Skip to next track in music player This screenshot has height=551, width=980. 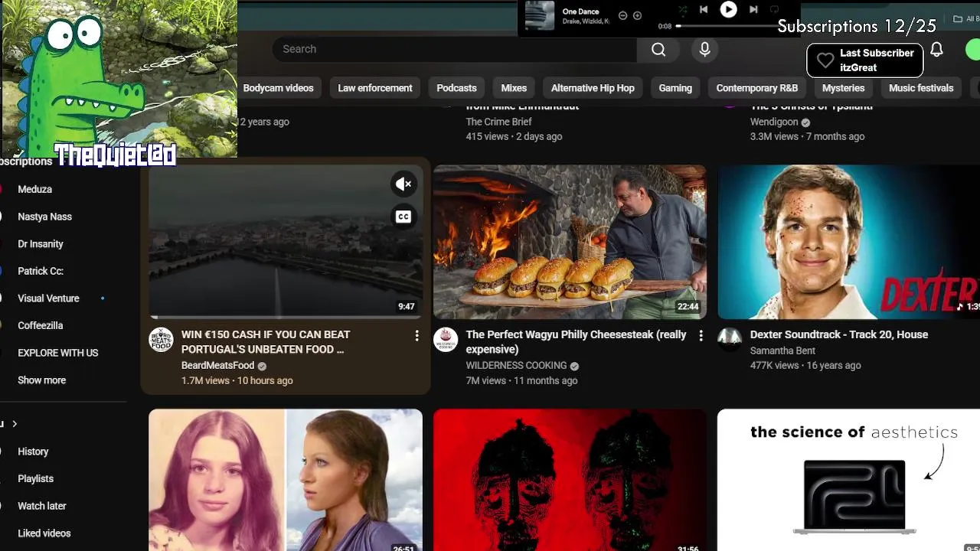pos(753,10)
